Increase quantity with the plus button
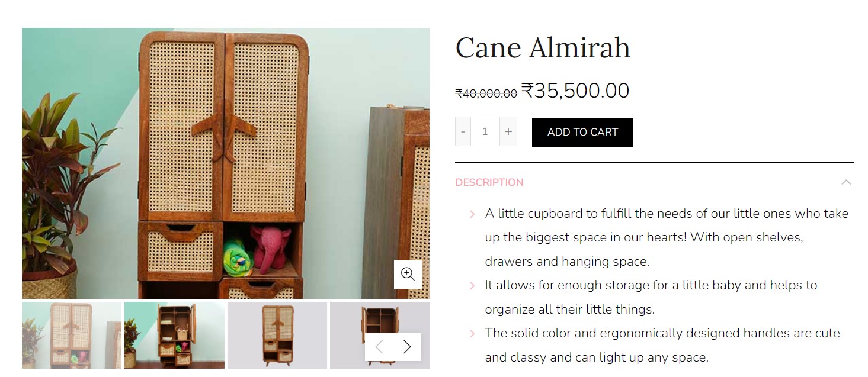868x377 pixels. (508, 131)
